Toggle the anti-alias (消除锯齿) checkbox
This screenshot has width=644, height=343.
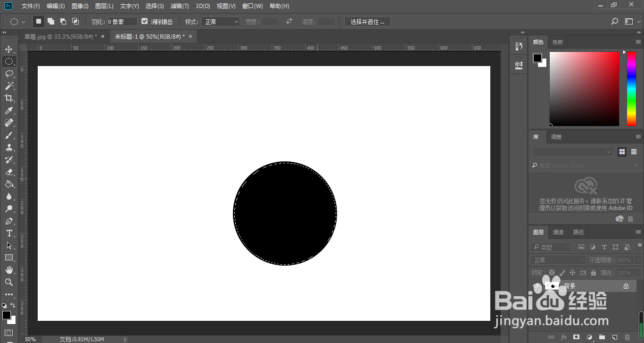(145, 21)
